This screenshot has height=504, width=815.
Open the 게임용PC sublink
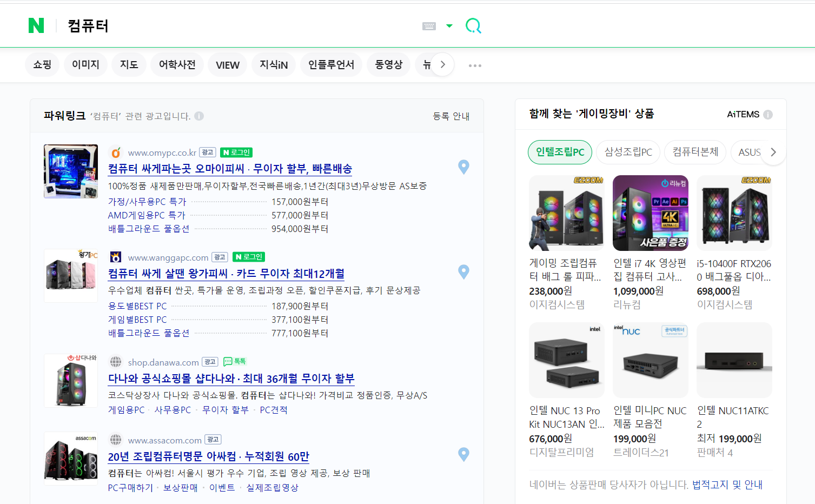tap(127, 410)
